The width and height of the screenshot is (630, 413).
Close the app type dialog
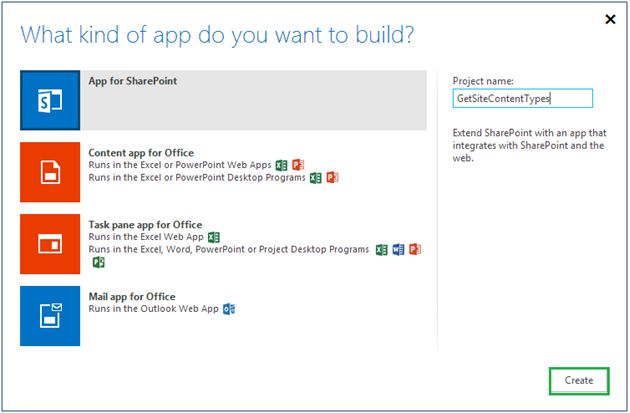(609, 18)
